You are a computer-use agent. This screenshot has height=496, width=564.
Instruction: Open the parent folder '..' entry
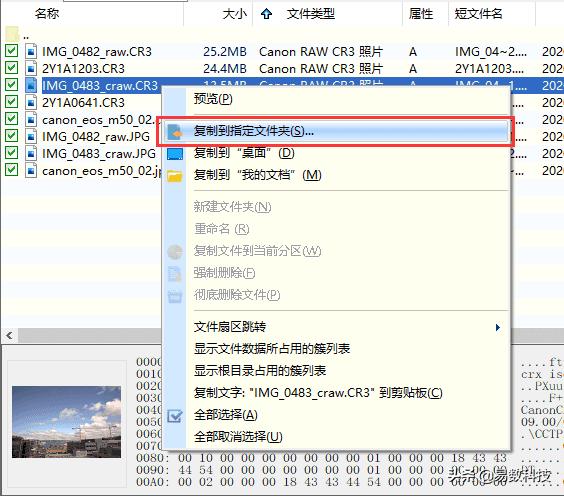pyautogui.click(x=17, y=35)
